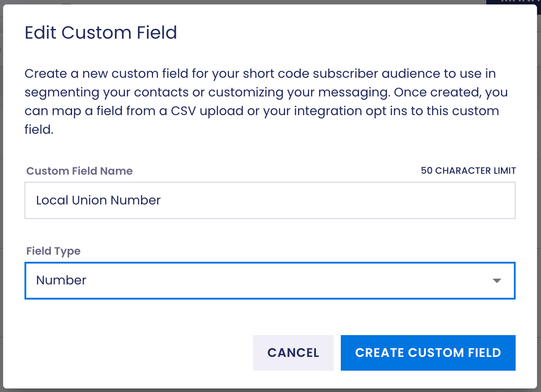Image resolution: width=541 pixels, height=392 pixels.
Task: Click the Field Type dropdown arrow caret
Action: tap(497, 281)
